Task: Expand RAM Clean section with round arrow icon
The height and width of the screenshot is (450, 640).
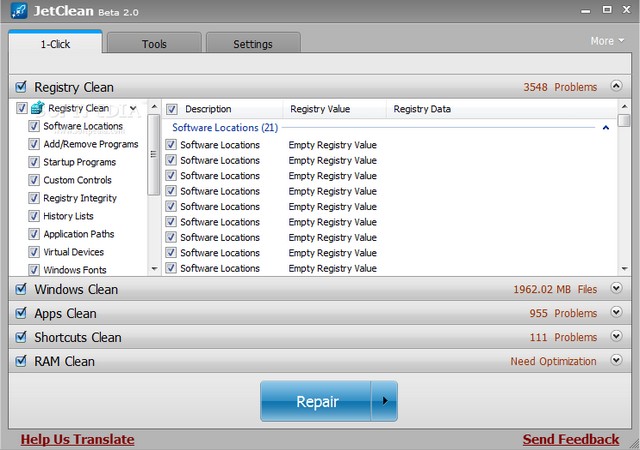Action: pyautogui.click(x=617, y=361)
